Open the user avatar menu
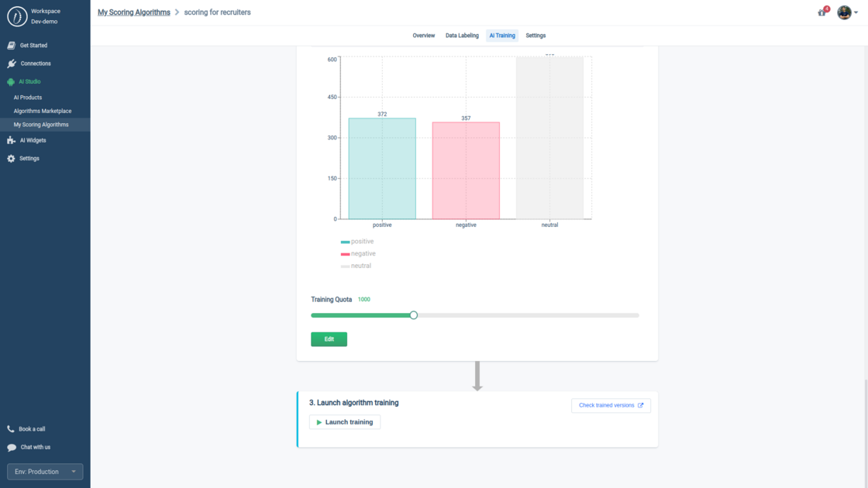Viewport: 868px width, 488px height. [847, 12]
